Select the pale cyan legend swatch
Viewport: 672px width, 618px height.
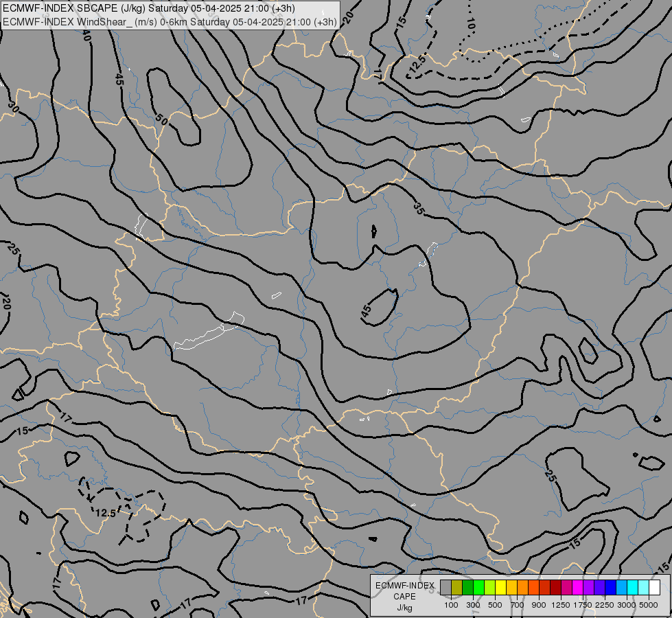(643, 588)
